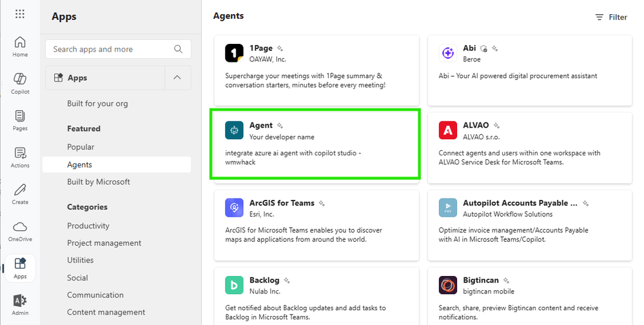Click the 1Page app logo

tap(234, 53)
